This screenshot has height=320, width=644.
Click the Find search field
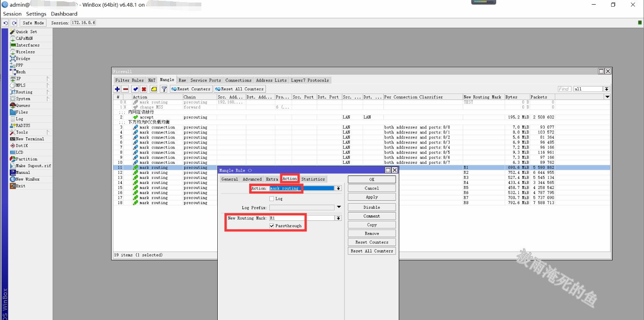click(x=564, y=89)
